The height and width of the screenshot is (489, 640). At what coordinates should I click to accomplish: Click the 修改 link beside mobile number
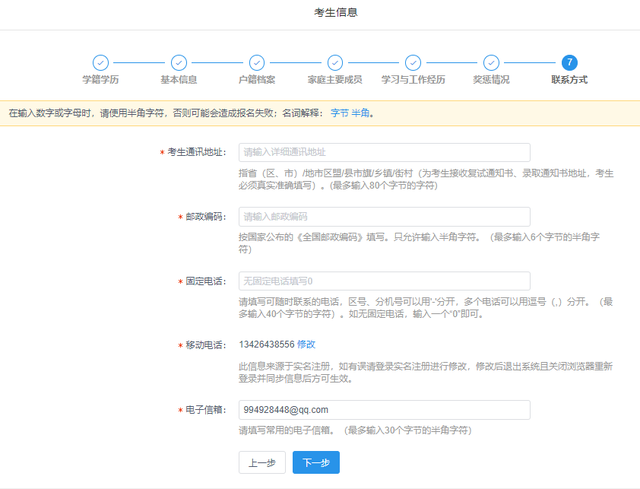coord(306,345)
